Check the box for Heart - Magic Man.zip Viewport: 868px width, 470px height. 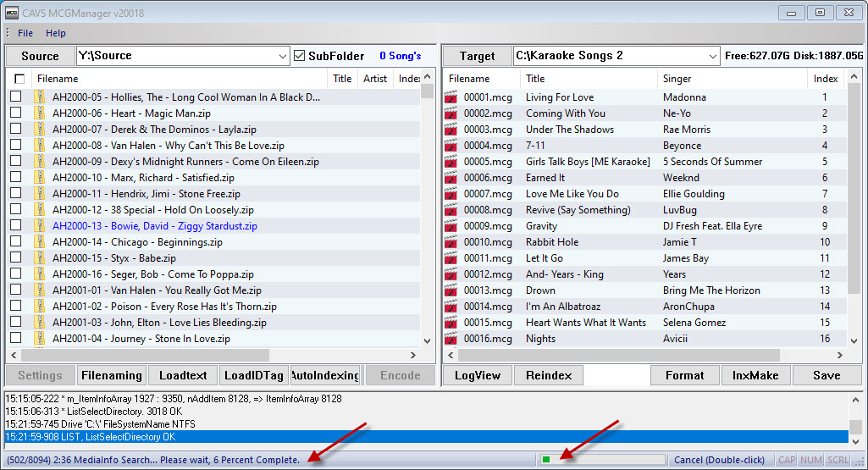pos(16,113)
